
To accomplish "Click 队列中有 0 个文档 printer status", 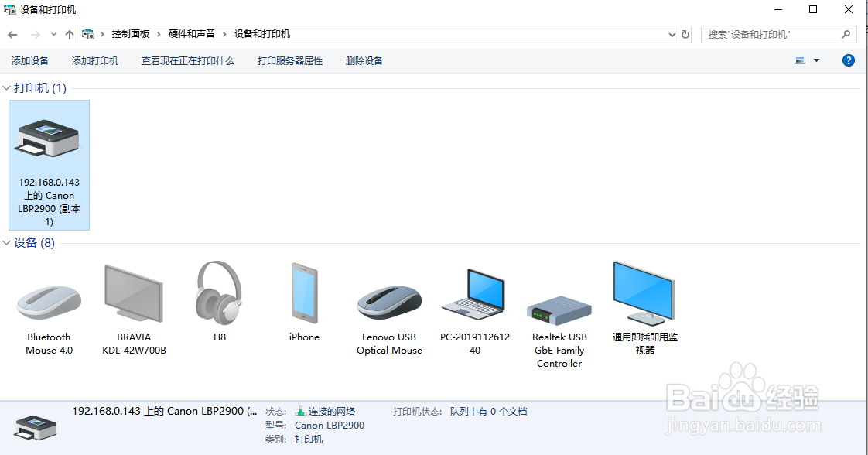I will pyautogui.click(x=488, y=411).
